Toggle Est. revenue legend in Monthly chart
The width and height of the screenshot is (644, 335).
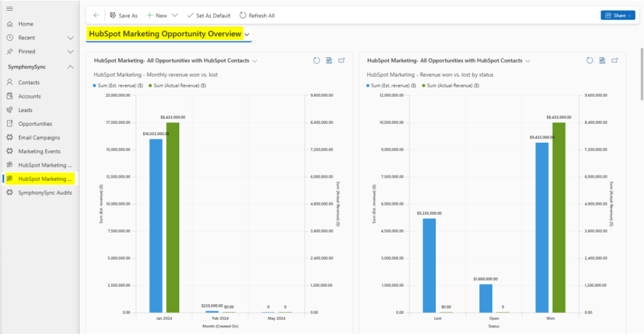click(118, 86)
